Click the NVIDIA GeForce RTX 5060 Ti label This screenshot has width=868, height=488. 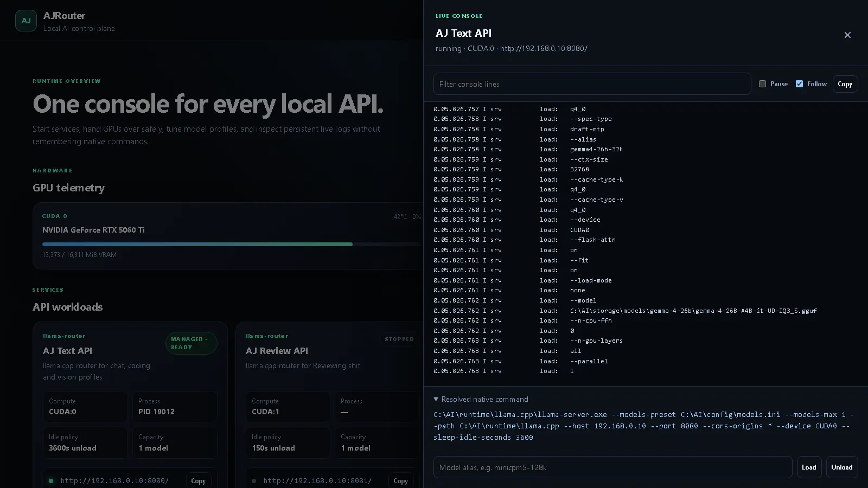click(x=93, y=230)
